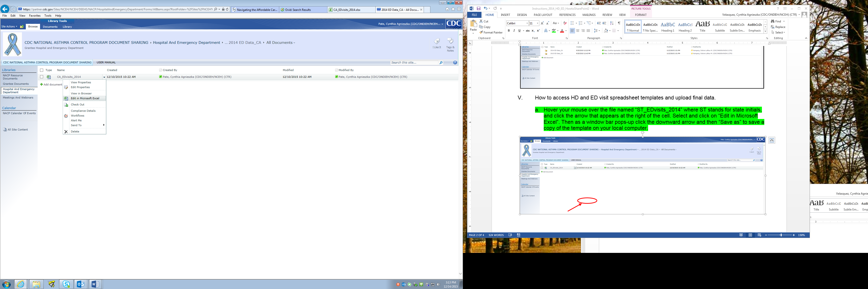Image resolution: width=868 pixels, height=289 pixels.
Task: Check the CA_EDvisits_2014 row checkbox
Action: coord(42,77)
